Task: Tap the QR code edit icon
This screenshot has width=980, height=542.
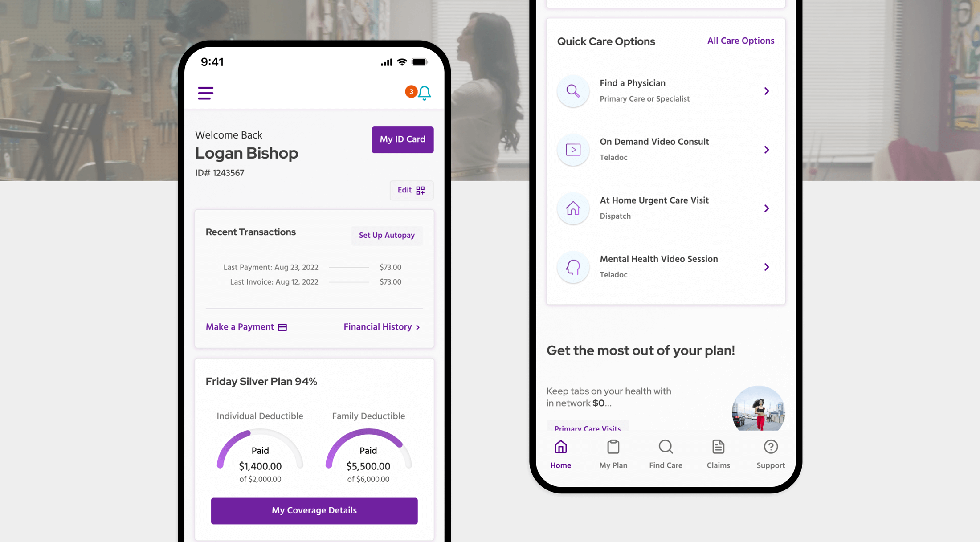Action: coord(421,190)
